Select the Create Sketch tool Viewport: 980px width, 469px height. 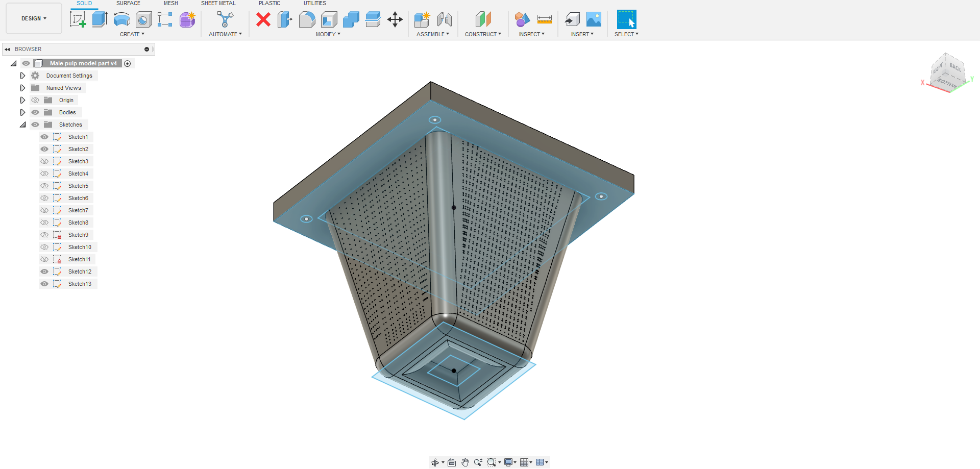pos(78,19)
